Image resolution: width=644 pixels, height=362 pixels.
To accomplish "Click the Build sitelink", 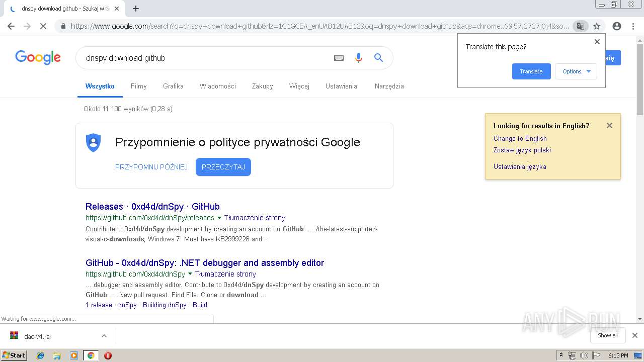I will pos(200,305).
